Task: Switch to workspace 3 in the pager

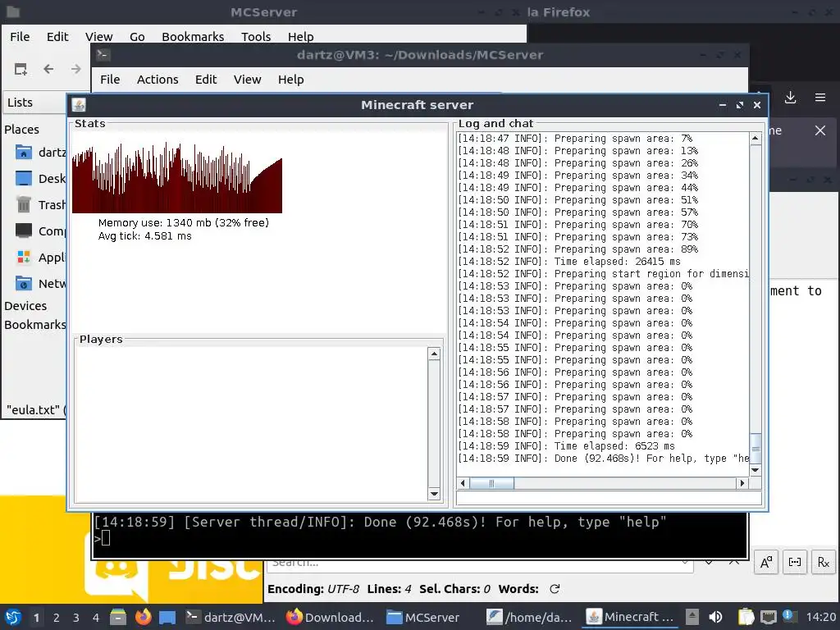Action: point(76,618)
